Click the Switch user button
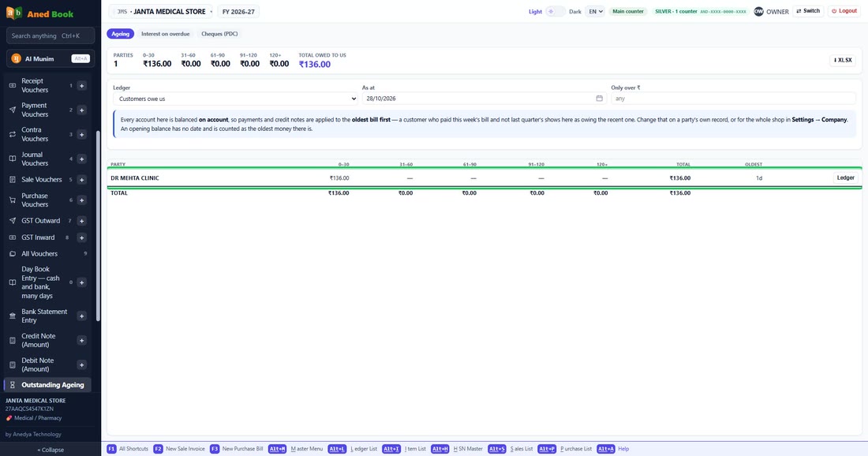 (x=808, y=11)
